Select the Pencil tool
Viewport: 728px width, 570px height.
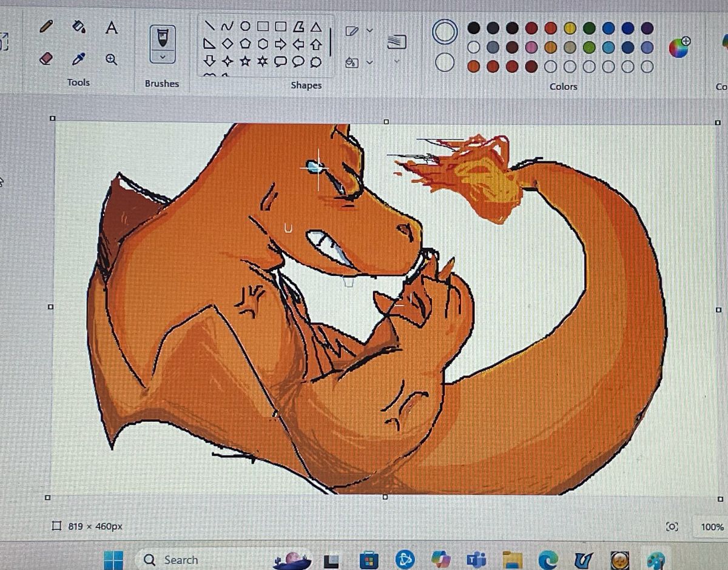click(x=46, y=26)
